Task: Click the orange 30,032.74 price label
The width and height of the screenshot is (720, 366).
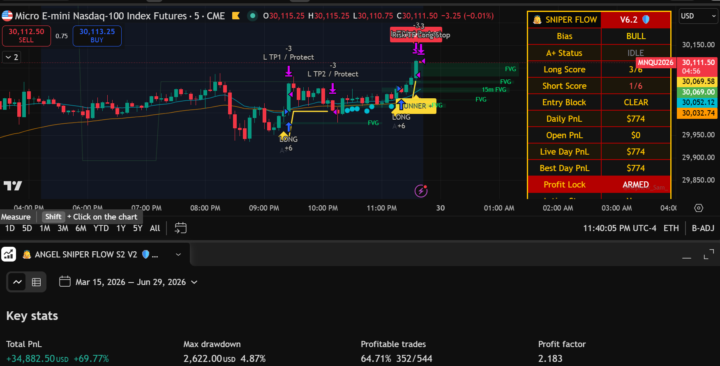Action: [x=698, y=113]
